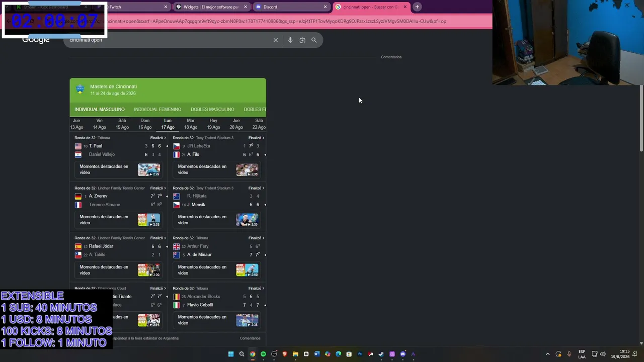The height and width of the screenshot is (362, 644).
Task: Launch Photoshop from the taskbar
Action: tap(360, 354)
